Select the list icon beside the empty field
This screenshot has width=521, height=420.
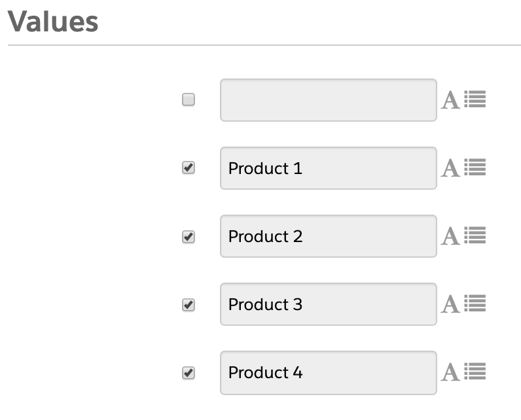point(475,99)
